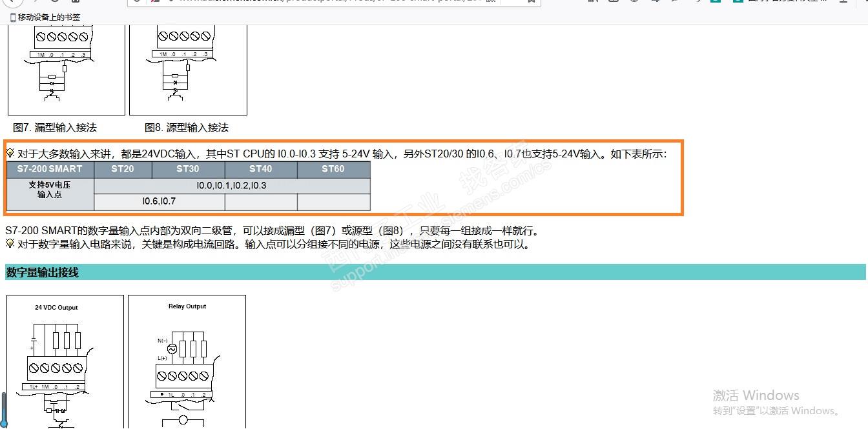Click the 图7 sink input wiring diagram
Image resolution: width=868 pixels, height=429 pixels.
66,70
